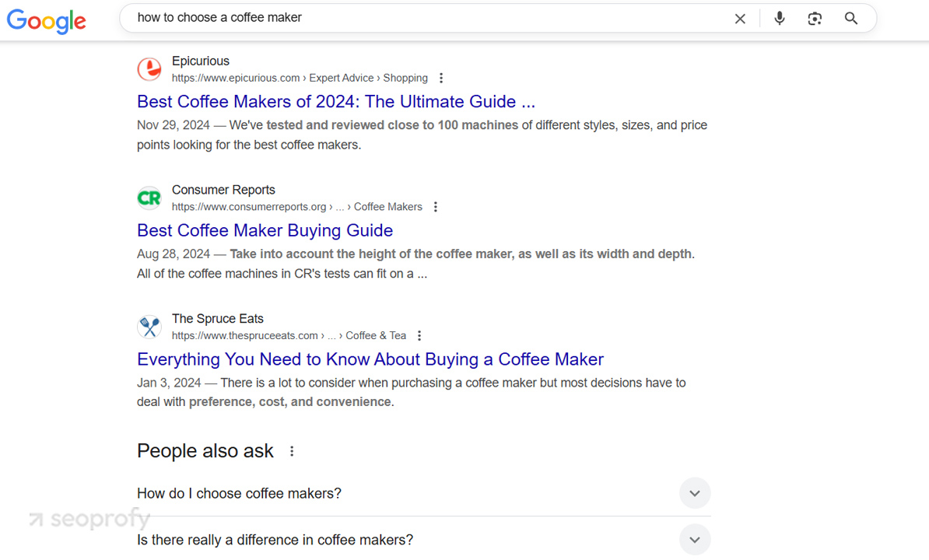The image size is (929, 560).
Task: Clear the search query with X icon
Action: pos(740,19)
